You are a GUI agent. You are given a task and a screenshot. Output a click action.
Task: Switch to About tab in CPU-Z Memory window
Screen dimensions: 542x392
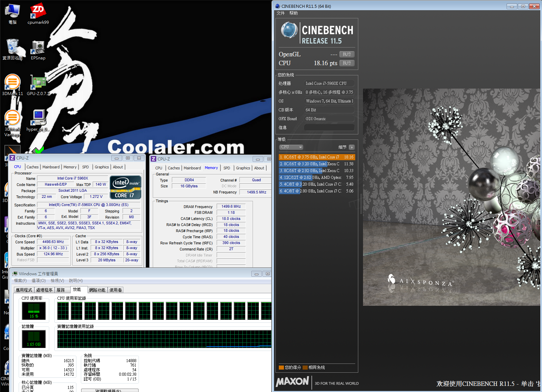point(259,168)
